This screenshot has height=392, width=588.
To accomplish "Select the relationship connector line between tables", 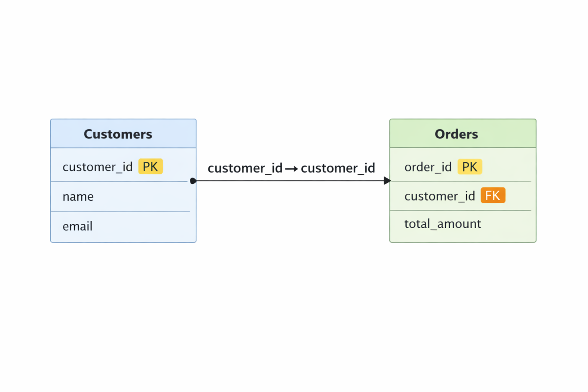I will [291, 181].
